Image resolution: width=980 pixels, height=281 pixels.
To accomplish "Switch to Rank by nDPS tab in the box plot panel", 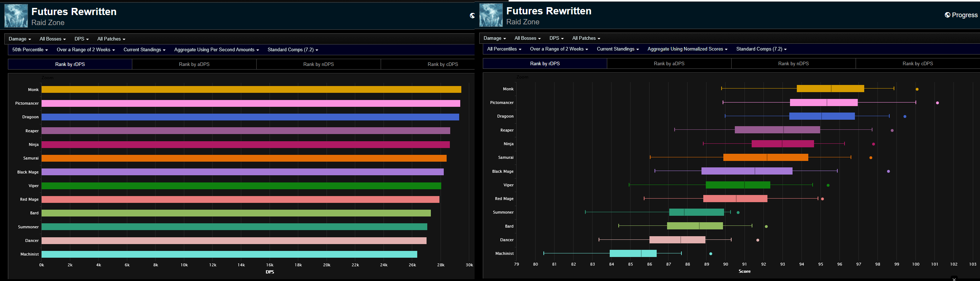I will coord(794,63).
